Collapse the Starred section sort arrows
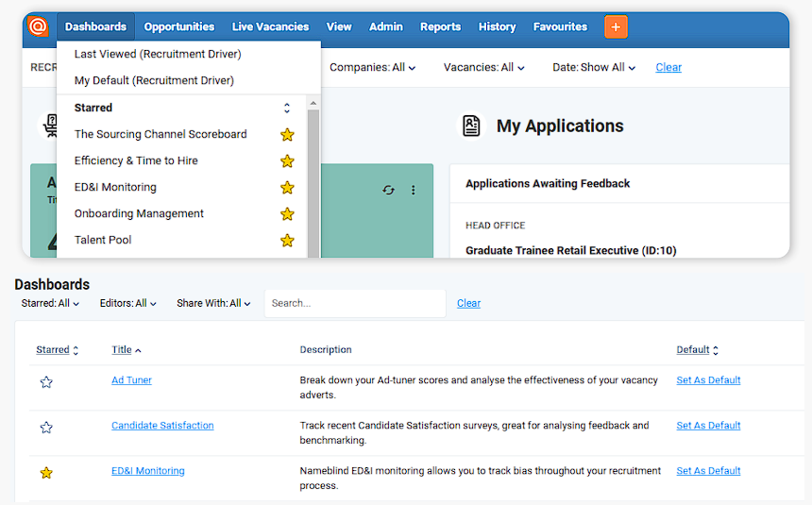812x505 pixels. (287, 108)
